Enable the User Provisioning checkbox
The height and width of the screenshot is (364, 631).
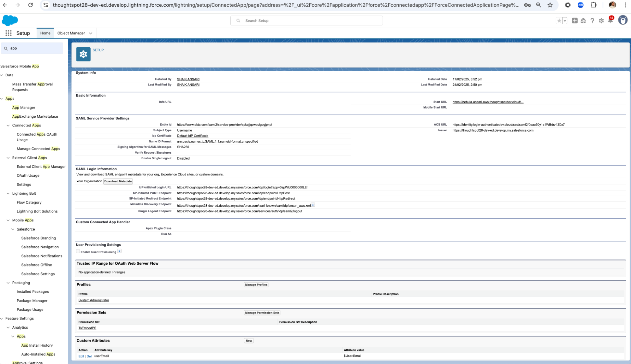(x=78, y=251)
